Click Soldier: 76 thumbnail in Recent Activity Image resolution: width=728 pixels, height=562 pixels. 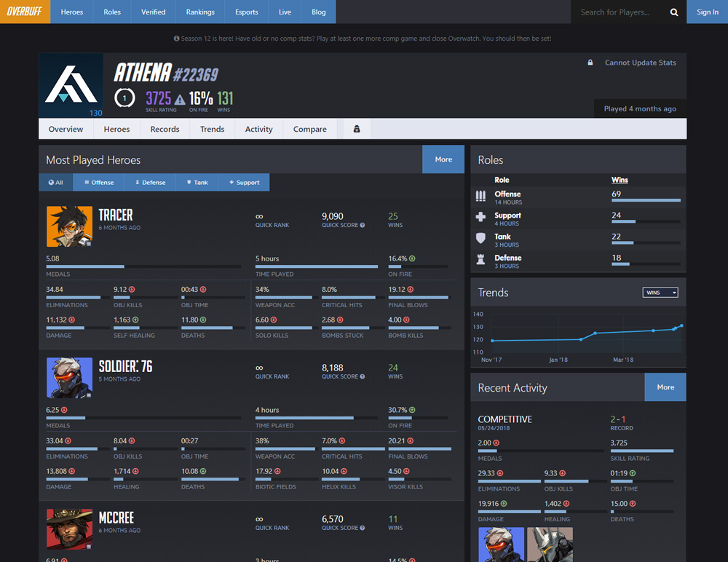tap(501, 545)
